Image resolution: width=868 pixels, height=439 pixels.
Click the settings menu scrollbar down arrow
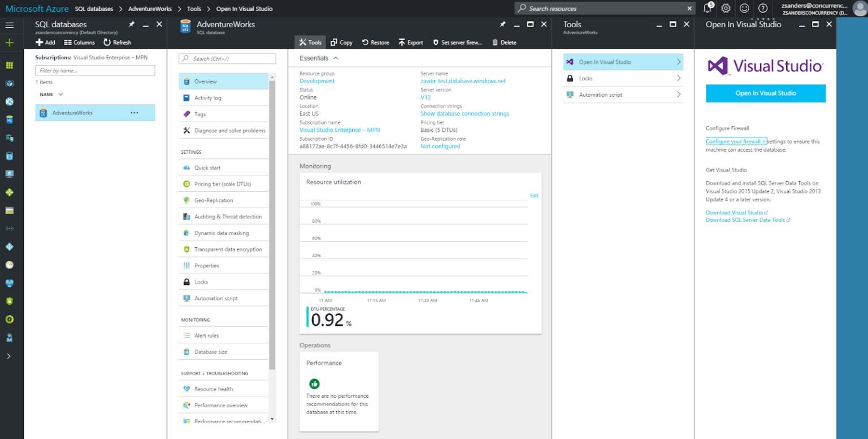coord(272,419)
